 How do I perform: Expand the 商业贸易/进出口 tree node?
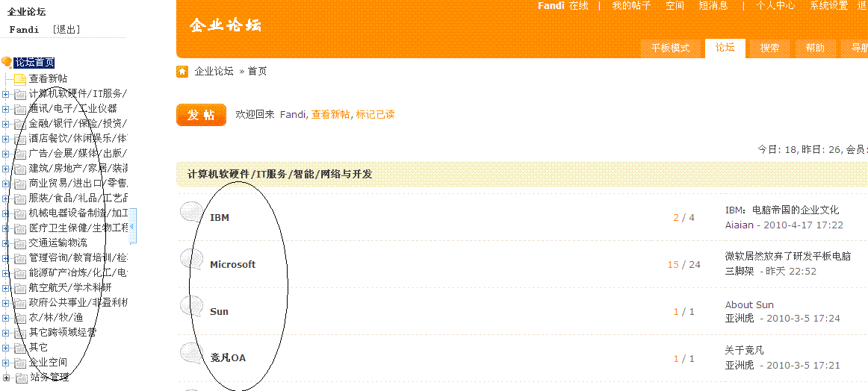pyautogui.click(x=5, y=184)
